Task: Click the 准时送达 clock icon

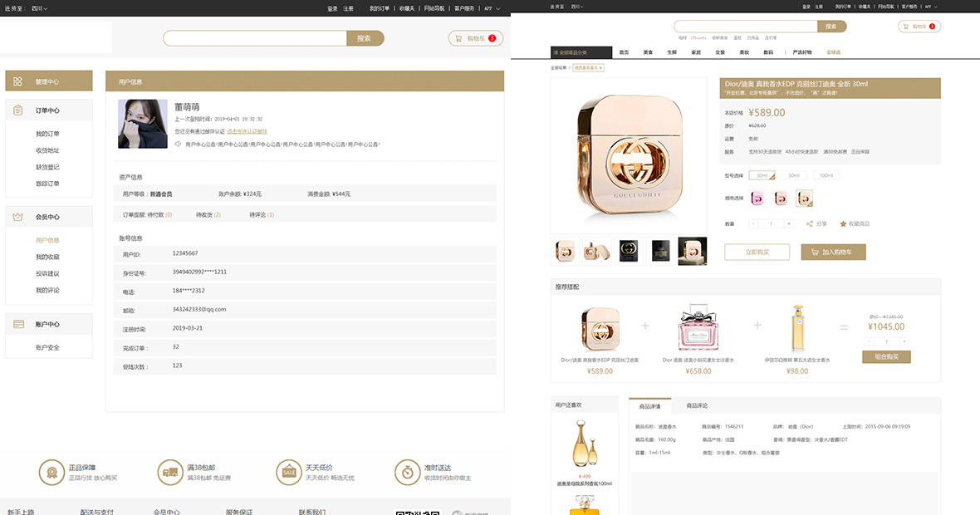Action: pos(408,473)
